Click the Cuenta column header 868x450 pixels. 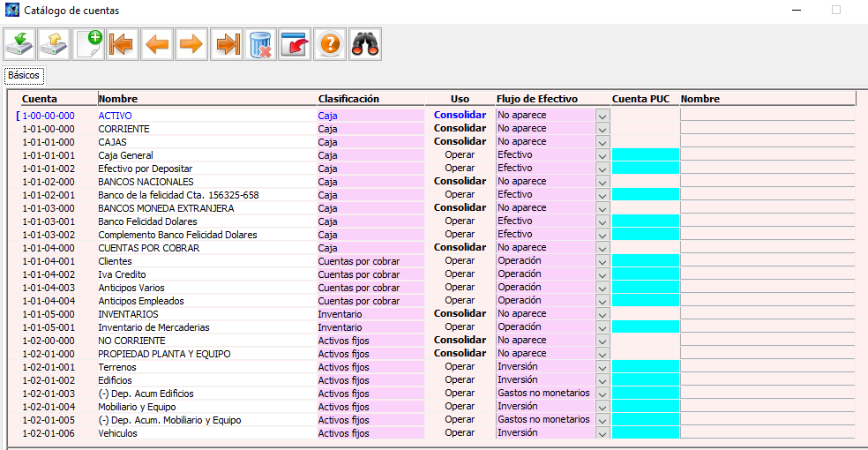click(x=40, y=99)
